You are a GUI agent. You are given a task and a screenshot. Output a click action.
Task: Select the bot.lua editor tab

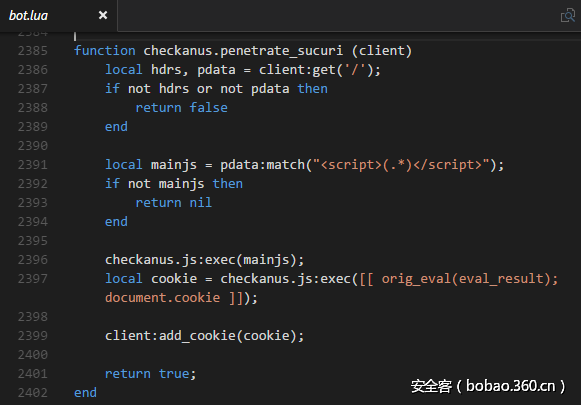pos(59,16)
